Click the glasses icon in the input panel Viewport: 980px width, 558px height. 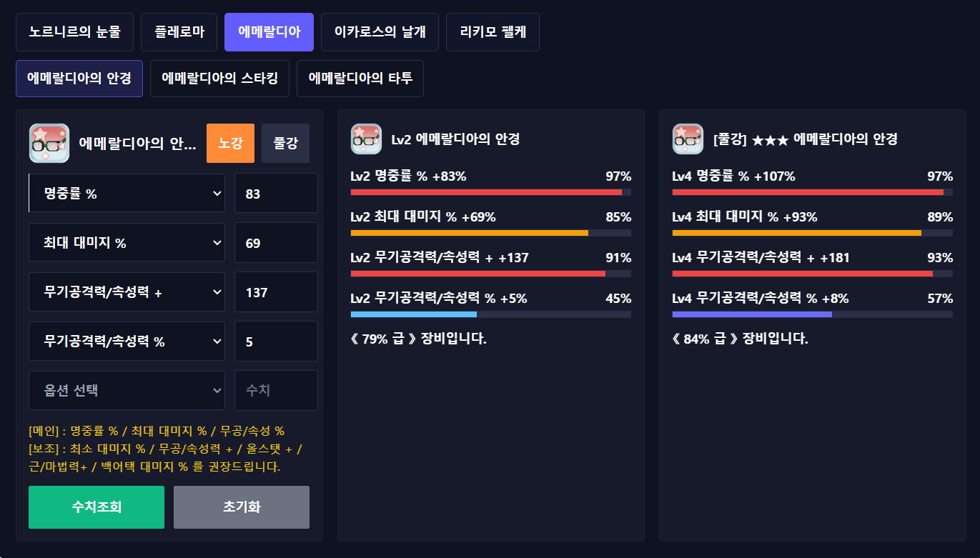49,143
